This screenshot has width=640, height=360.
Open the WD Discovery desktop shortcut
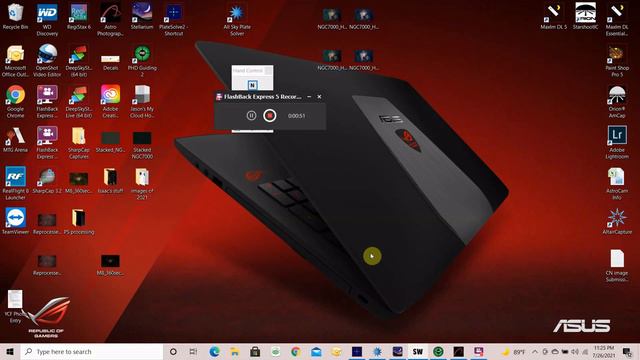(47, 19)
